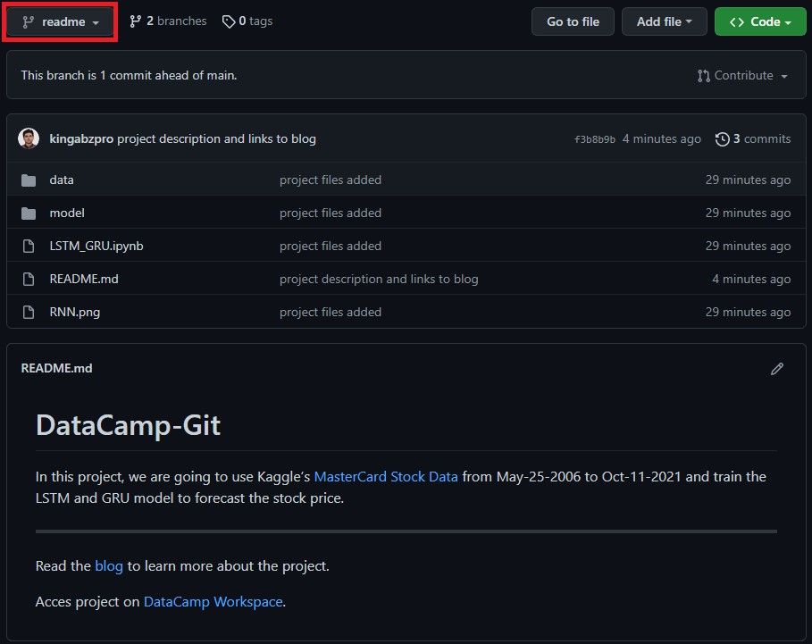Image resolution: width=812 pixels, height=644 pixels.
Task: Open the MasterCard Stock Data link
Action: (x=386, y=476)
